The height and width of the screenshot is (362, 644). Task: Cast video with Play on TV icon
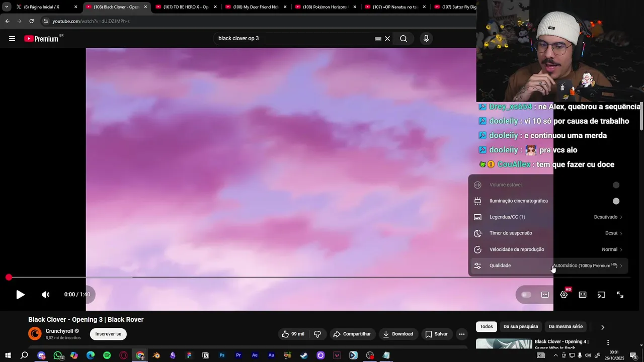coord(601,295)
